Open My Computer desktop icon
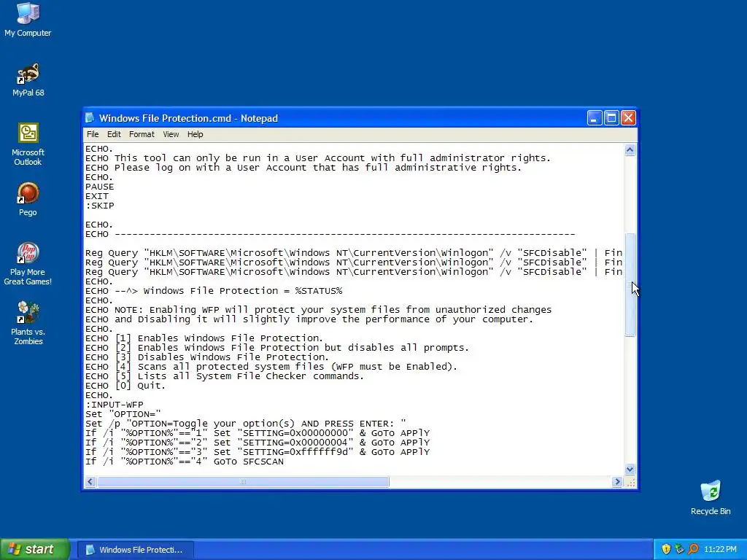747x560 pixels. 28,19
